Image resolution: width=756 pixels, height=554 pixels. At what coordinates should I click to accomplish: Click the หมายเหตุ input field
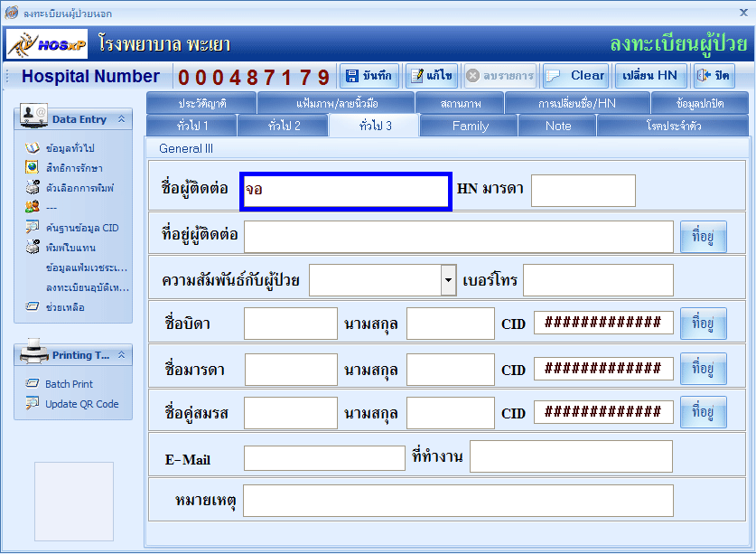coord(458,501)
